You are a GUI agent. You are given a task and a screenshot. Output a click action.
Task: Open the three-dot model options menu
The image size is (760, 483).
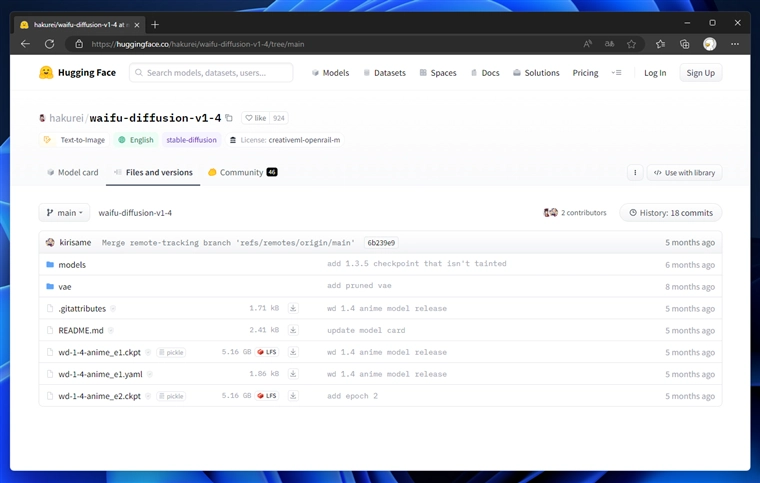point(635,172)
